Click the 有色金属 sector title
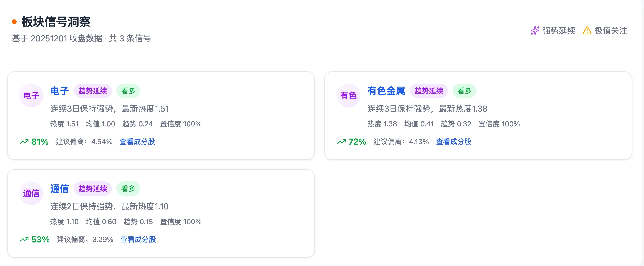644x266 pixels. [x=386, y=91]
